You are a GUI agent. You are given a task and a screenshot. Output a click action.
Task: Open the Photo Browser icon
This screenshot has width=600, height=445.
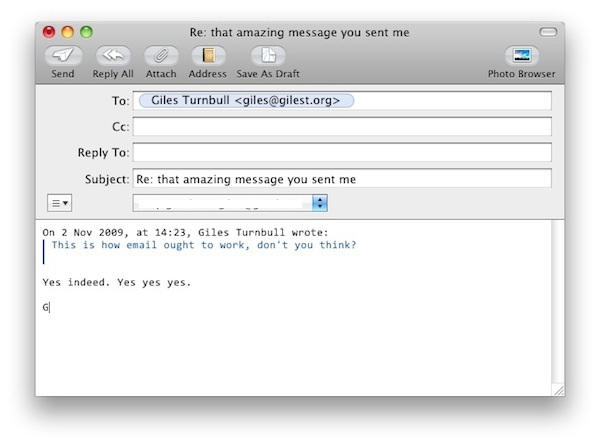click(x=522, y=56)
